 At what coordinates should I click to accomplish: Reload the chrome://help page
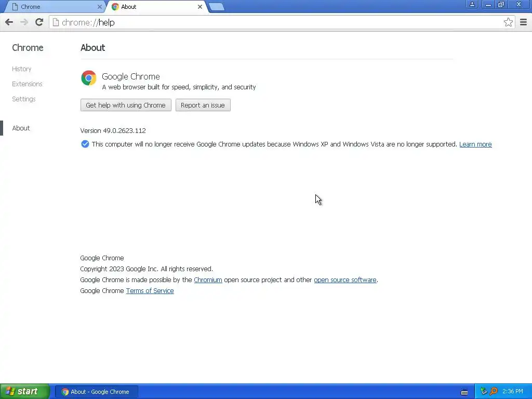(x=39, y=22)
